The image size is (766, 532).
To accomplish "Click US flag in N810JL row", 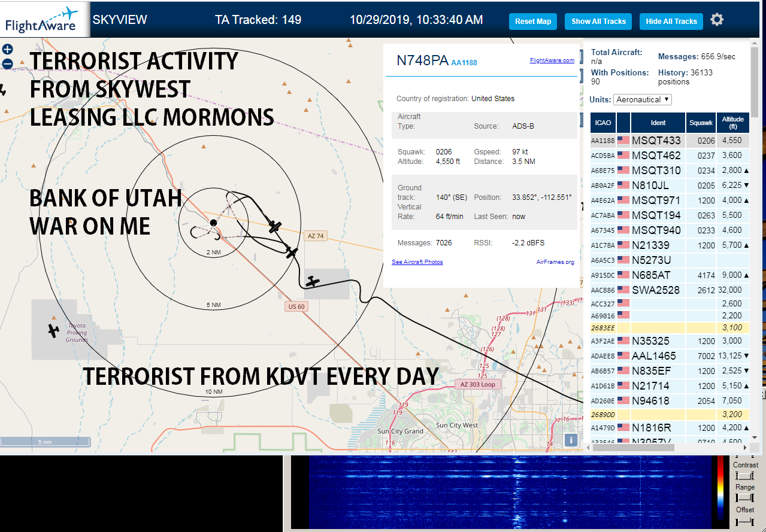I will point(623,186).
